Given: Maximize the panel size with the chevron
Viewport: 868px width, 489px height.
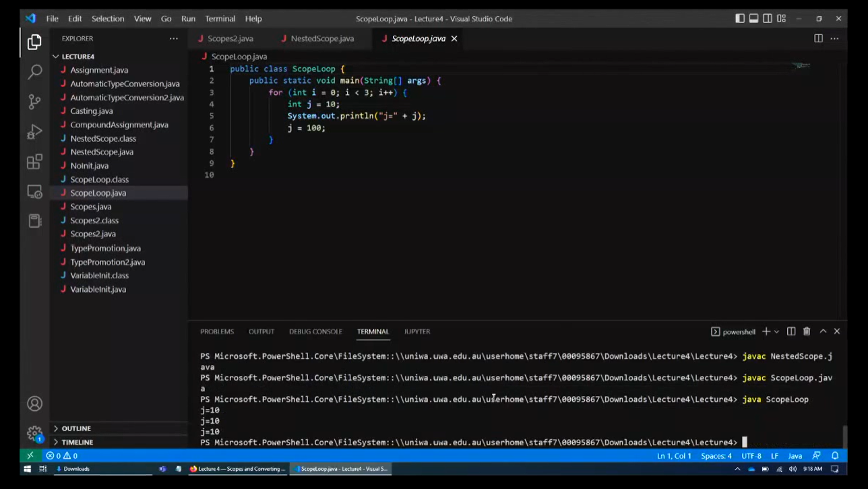Looking at the screenshot, I should click(823, 331).
